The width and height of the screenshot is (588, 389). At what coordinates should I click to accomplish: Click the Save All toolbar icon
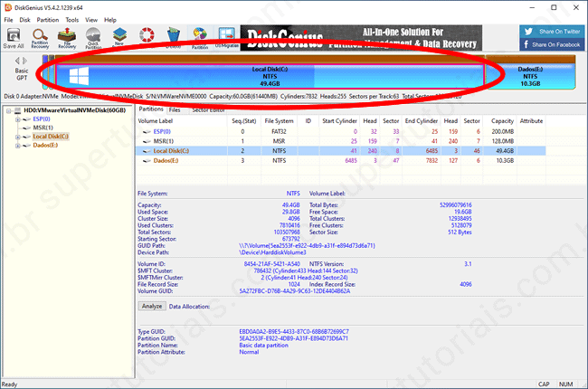coord(14,38)
